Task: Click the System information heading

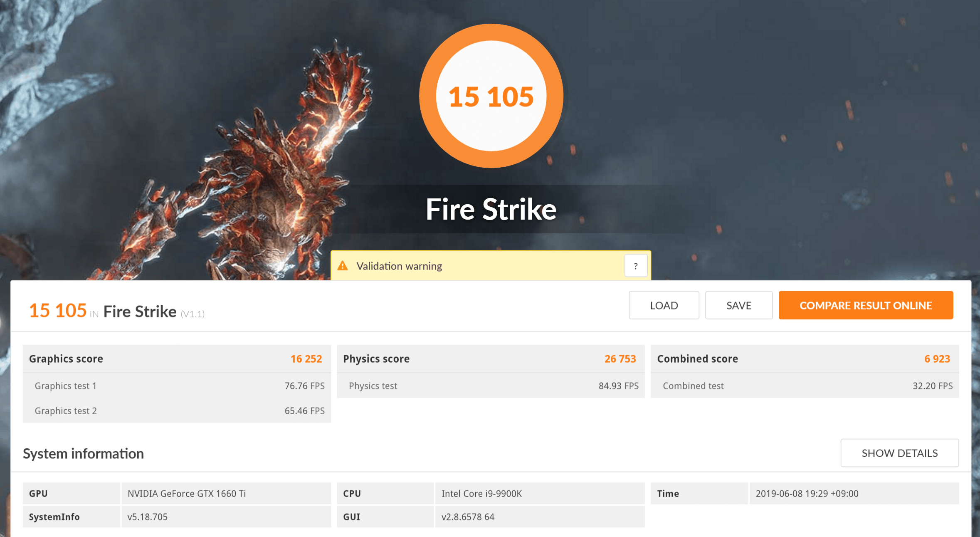Action: [83, 453]
